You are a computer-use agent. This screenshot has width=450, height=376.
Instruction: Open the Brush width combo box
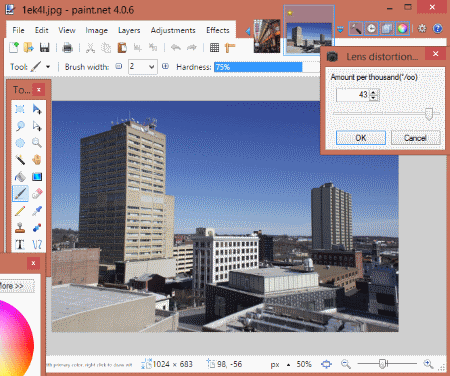tap(143, 67)
